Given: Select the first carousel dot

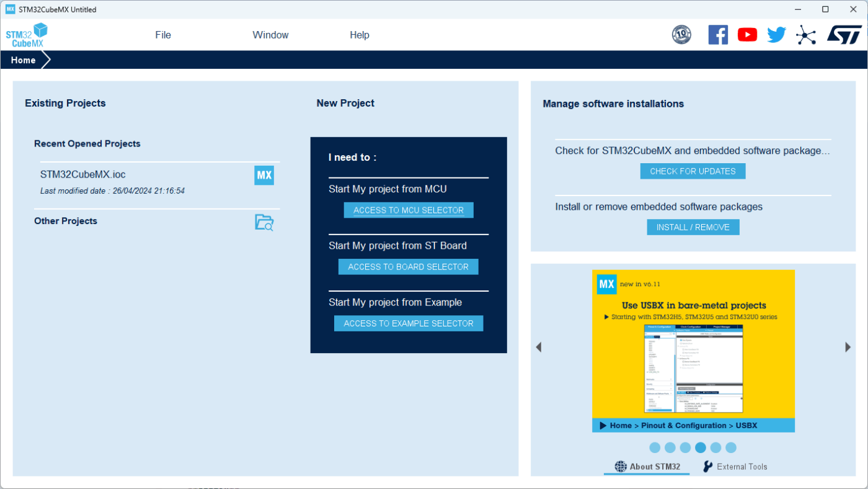Looking at the screenshot, I should tap(655, 447).
